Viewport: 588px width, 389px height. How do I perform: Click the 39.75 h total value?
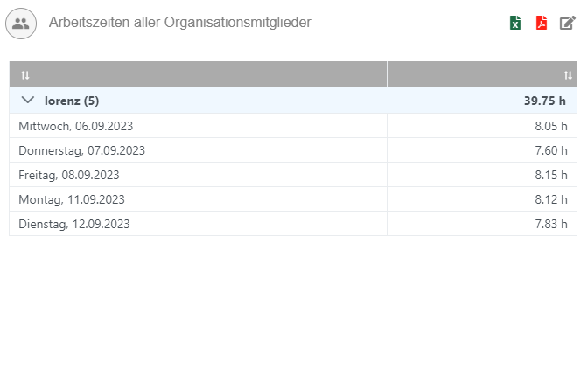click(546, 101)
